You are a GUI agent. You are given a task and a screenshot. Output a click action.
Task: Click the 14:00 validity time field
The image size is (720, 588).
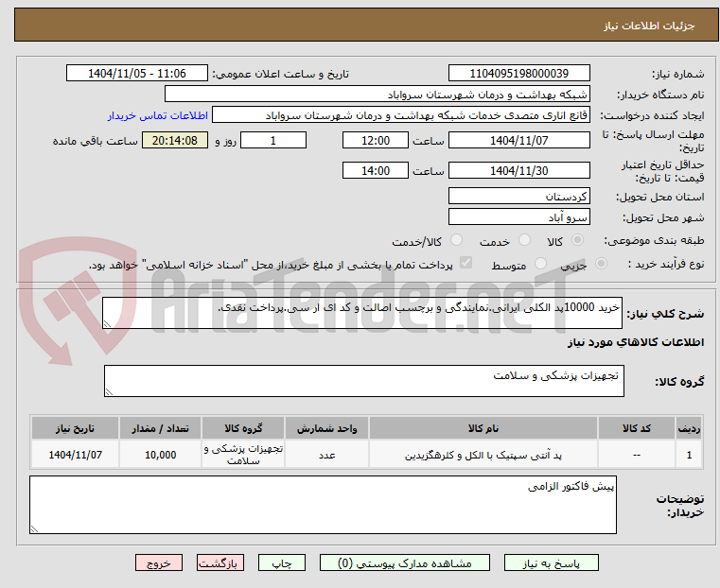[376, 170]
